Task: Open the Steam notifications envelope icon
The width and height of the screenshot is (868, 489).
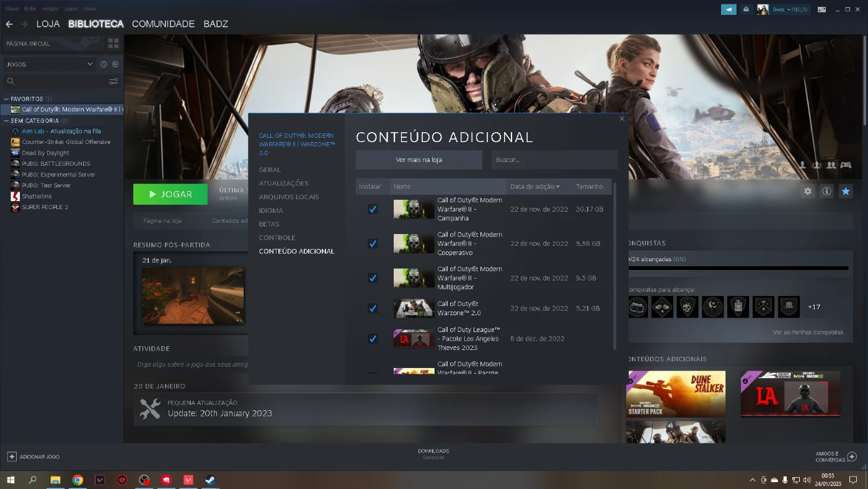Action: 746,9
